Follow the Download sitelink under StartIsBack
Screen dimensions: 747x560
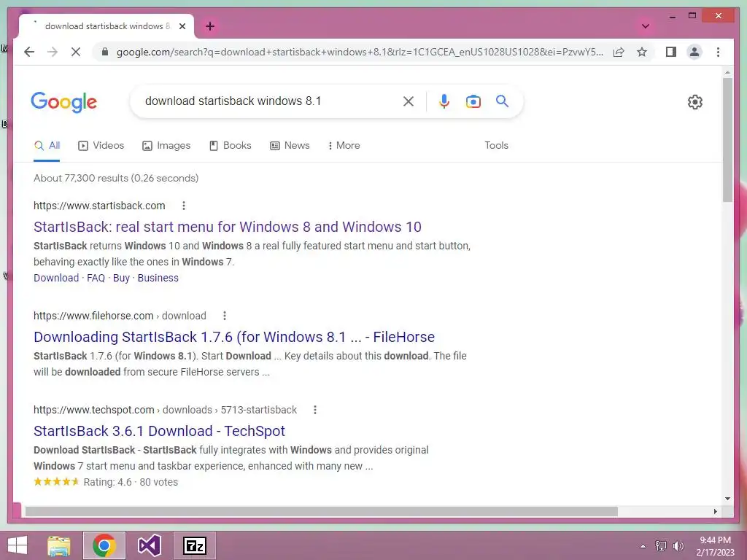tap(56, 278)
